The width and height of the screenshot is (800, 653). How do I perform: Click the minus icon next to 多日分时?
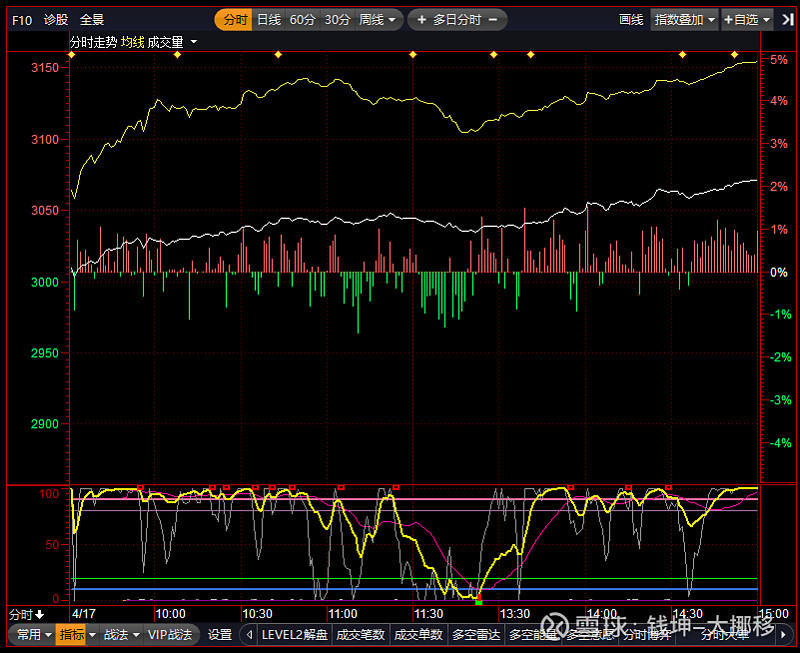pyautogui.click(x=495, y=20)
